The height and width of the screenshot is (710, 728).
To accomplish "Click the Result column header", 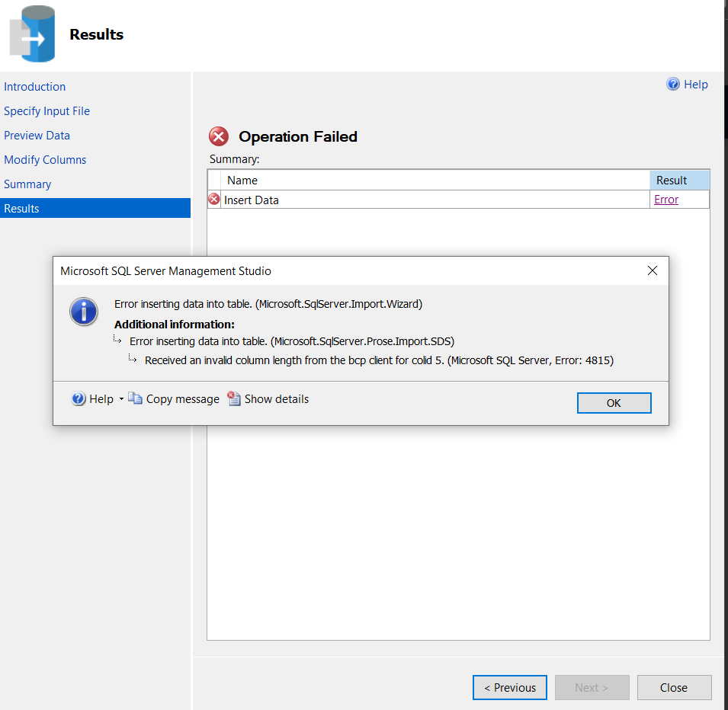I will coord(679,180).
